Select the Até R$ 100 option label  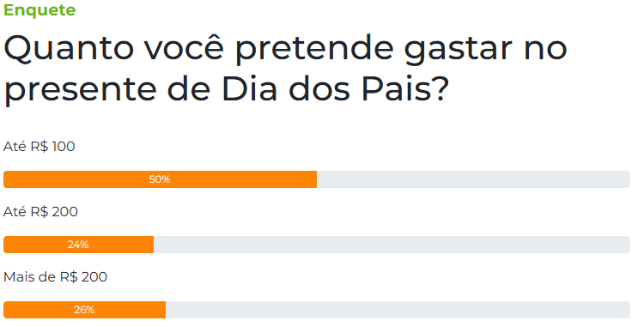(39, 147)
